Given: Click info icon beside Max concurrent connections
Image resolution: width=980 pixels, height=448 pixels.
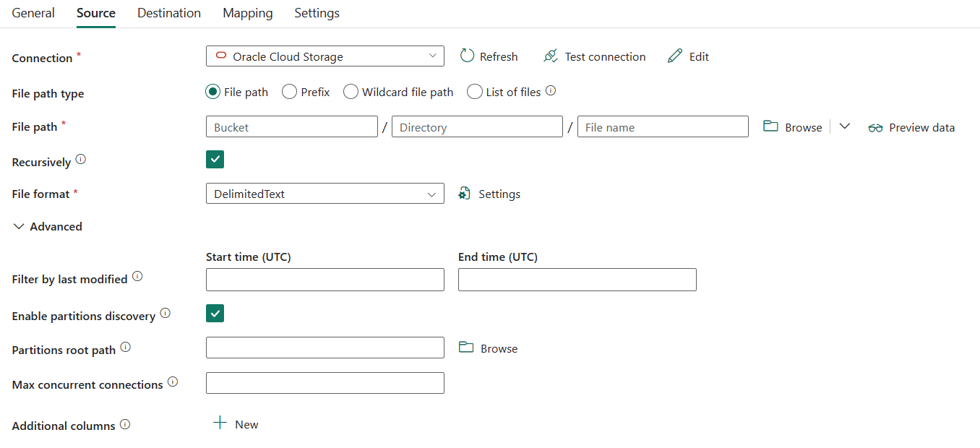Looking at the screenshot, I should tap(172, 382).
